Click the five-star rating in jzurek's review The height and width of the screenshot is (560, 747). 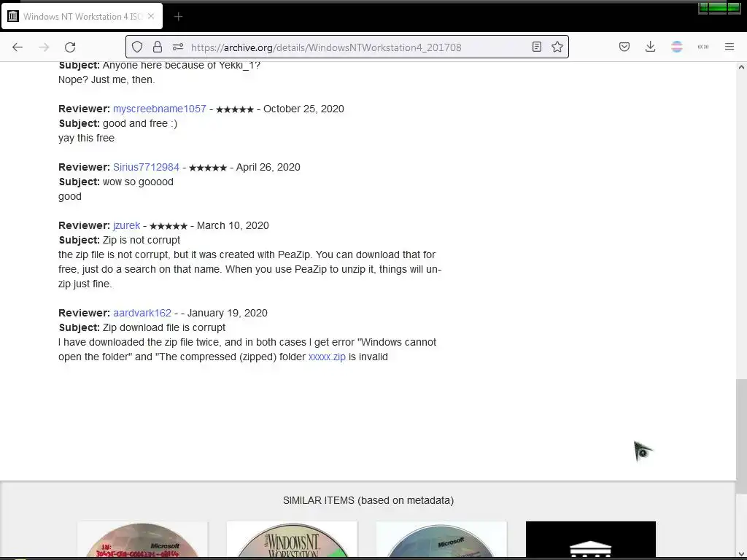coord(169,226)
